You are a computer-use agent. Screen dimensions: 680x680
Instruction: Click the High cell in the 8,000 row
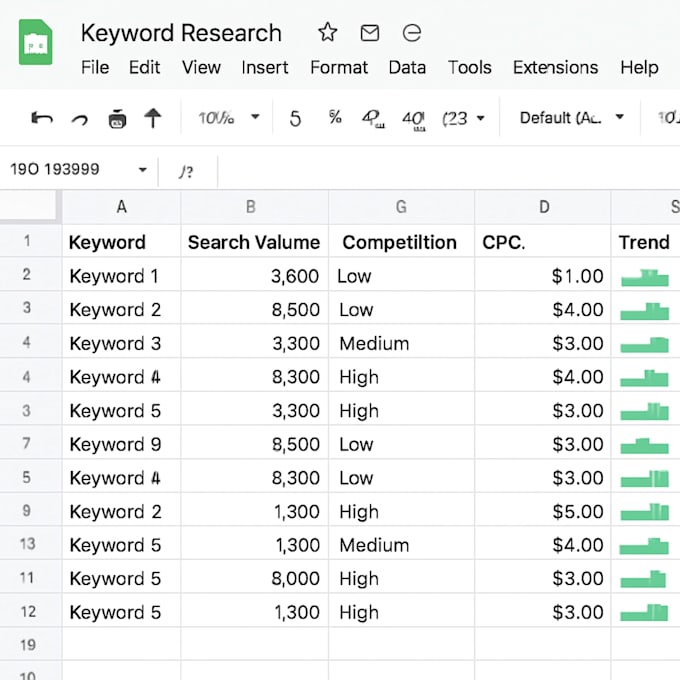point(402,578)
